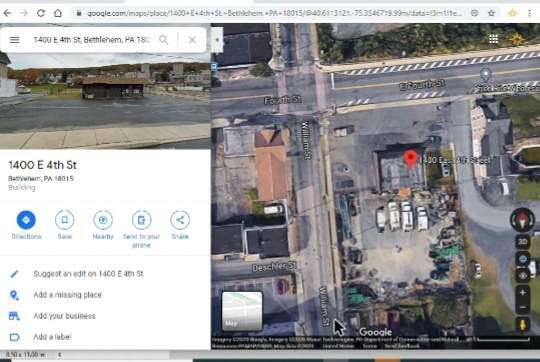Viewport: 540px width, 362px height.
Task: Click the address search input field
Action: pyautogui.click(x=92, y=40)
